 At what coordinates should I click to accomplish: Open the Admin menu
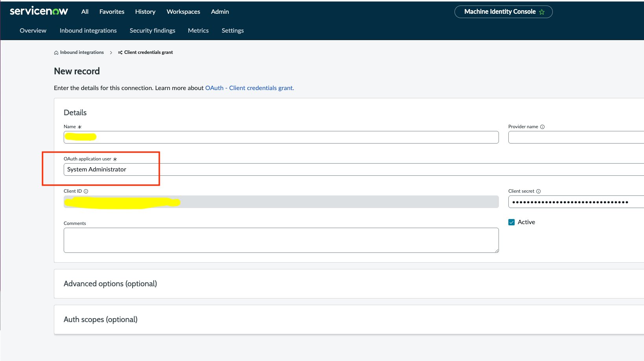220,11
